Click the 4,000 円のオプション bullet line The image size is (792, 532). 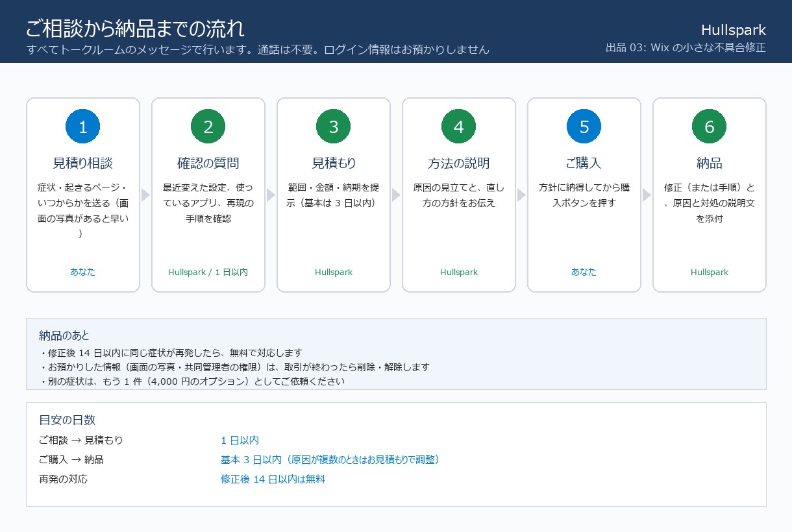coord(192,381)
